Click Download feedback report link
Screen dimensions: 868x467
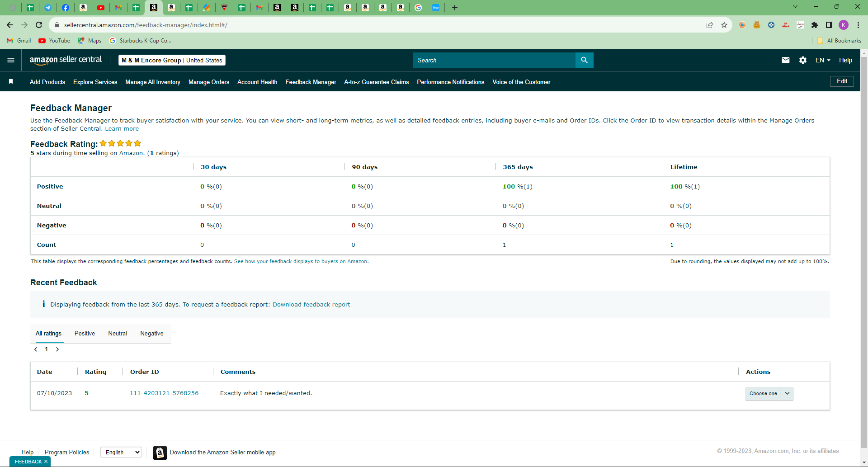coord(311,305)
